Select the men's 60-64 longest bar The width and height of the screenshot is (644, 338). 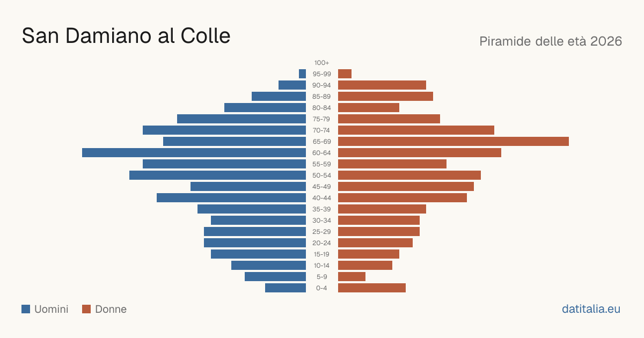pos(194,153)
